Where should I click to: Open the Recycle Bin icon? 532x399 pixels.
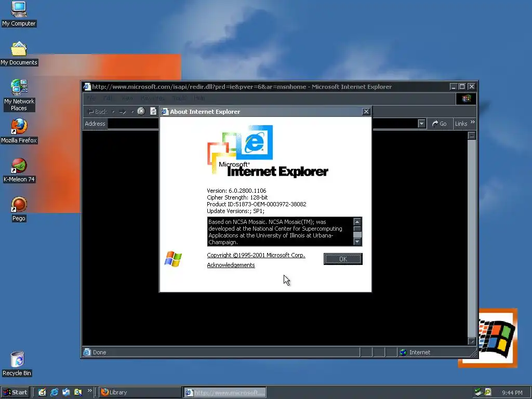(17, 364)
